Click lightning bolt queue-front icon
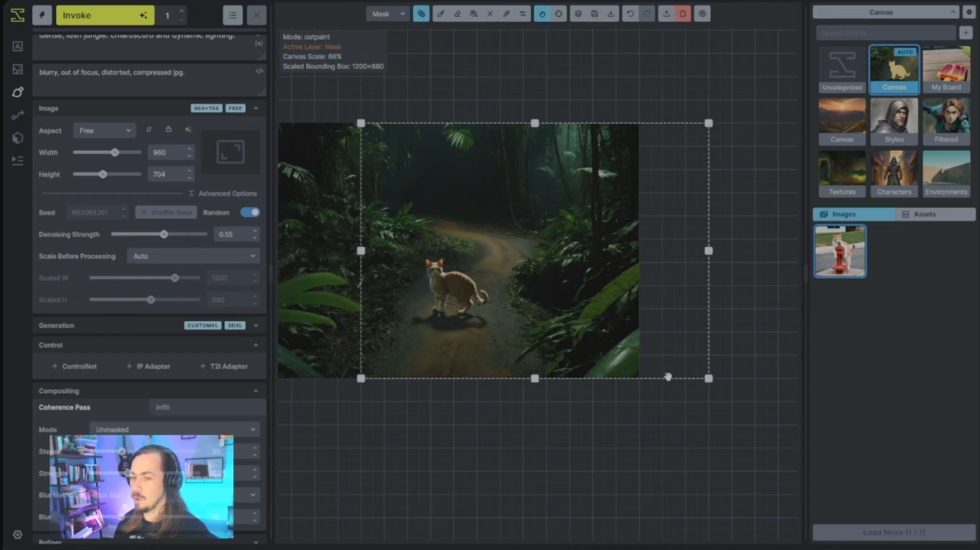Screen dimensions: 980x550 pyautogui.click(x=42, y=15)
